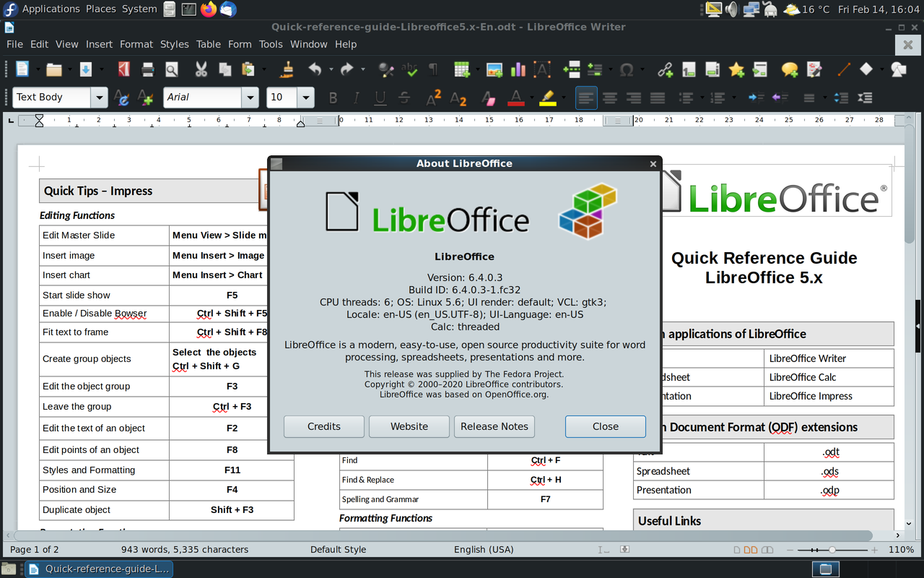924x578 pixels.
Task: Save the document via the download-arrow icon
Action: [85, 69]
